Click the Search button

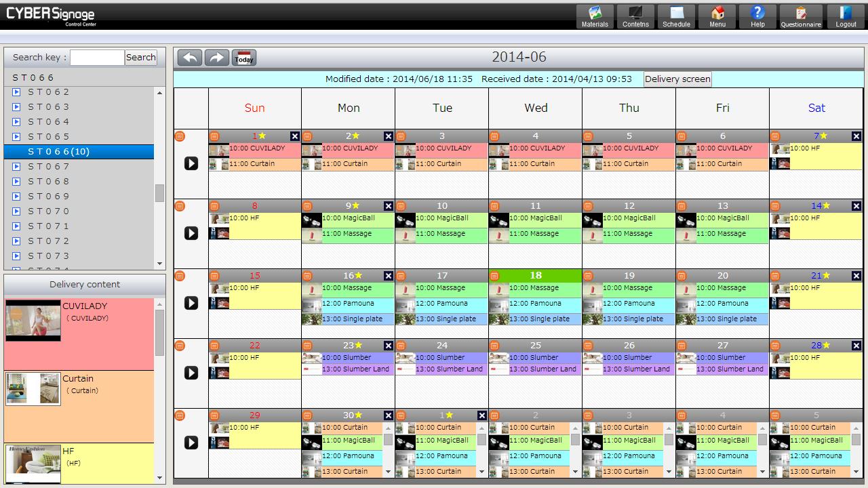pos(141,58)
